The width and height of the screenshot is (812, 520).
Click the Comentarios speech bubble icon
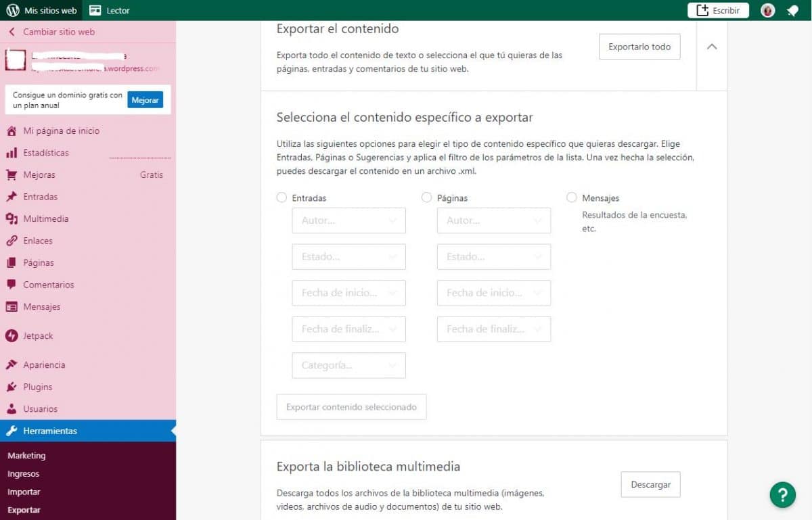click(x=12, y=285)
